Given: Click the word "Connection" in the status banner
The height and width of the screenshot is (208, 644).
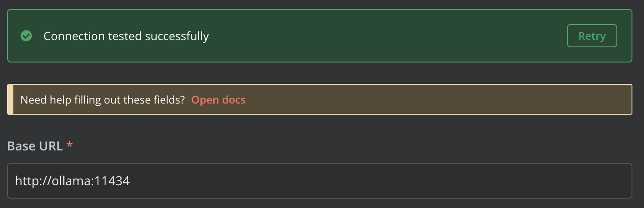Looking at the screenshot, I should (x=74, y=36).
